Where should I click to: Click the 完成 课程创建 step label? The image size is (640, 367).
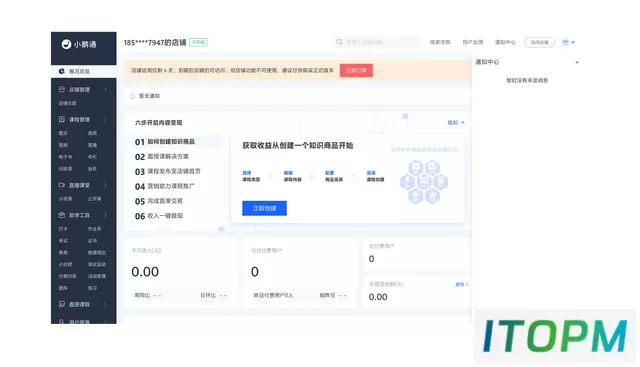[375, 176]
